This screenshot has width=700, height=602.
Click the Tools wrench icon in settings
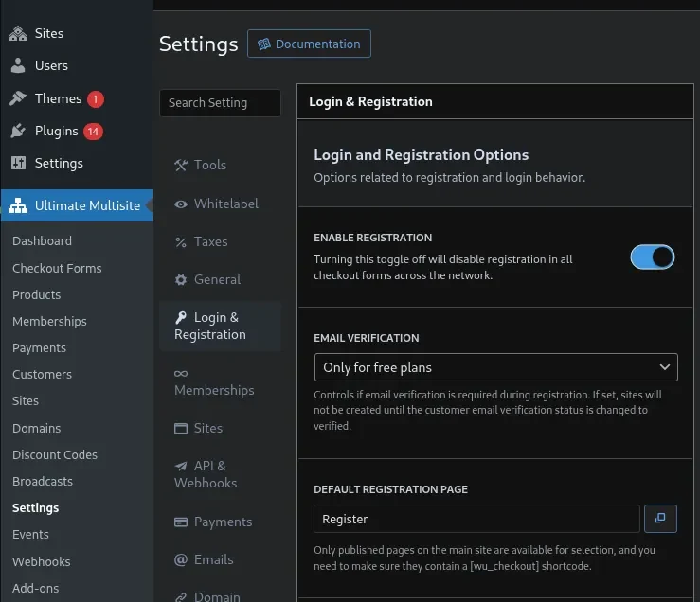click(181, 165)
